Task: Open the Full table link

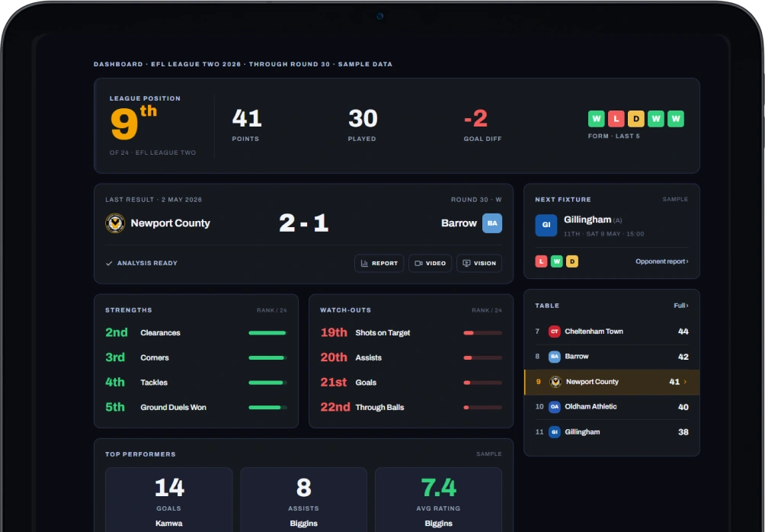Action: point(681,306)
